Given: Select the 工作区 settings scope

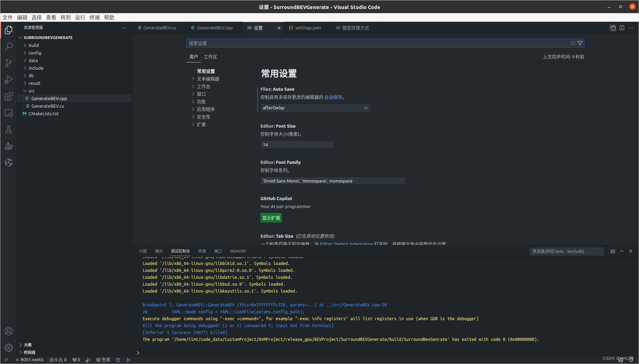Looking at the screenshot, I should (210, 57).
